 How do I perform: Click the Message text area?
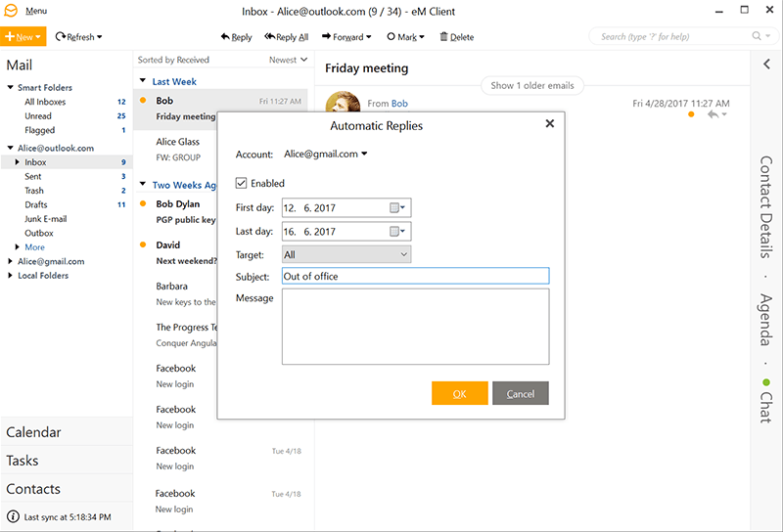(x=415, y=327)
